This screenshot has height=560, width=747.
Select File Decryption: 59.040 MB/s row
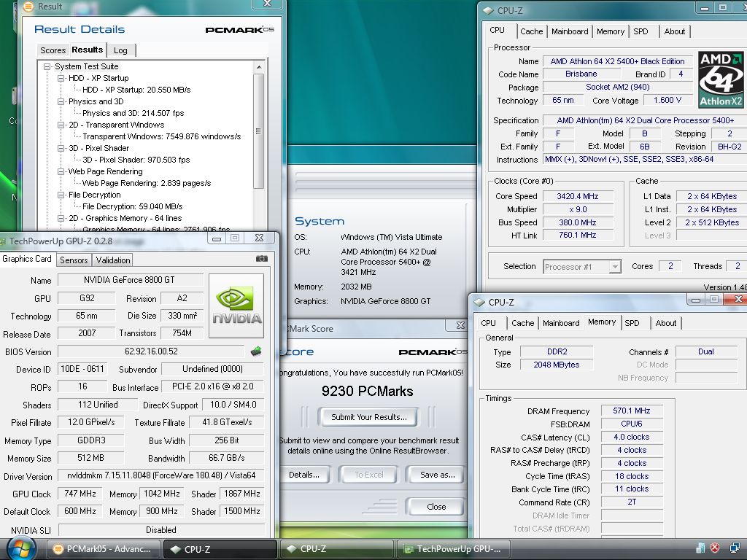click(133, 206)
